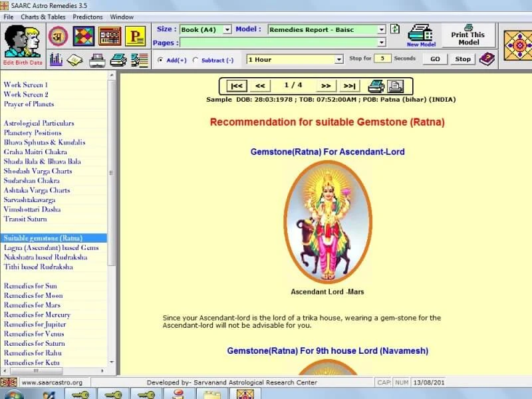
Task: Click the circular Hindi letter icon
Action: [58, 36]
